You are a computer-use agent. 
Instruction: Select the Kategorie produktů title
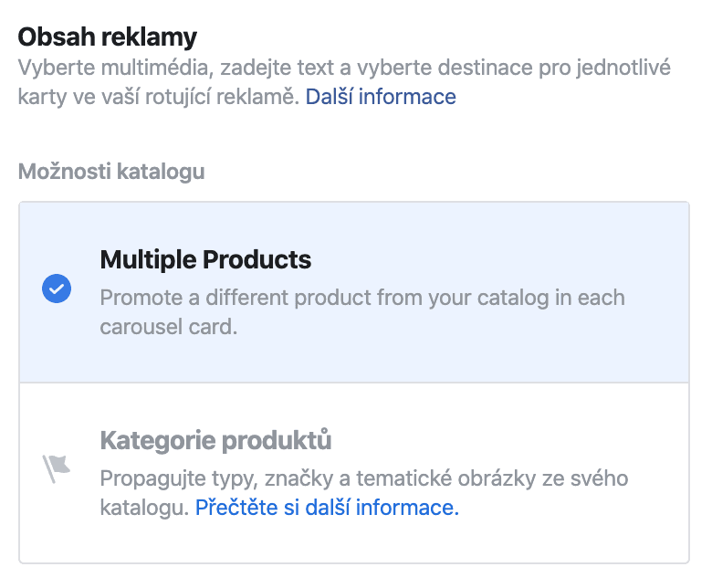215,441
